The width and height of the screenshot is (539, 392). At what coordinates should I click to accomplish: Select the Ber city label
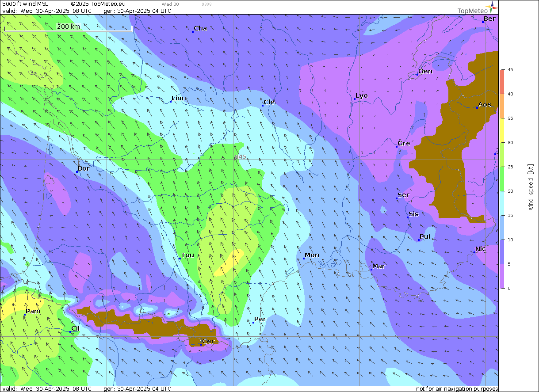pos(489,19)
